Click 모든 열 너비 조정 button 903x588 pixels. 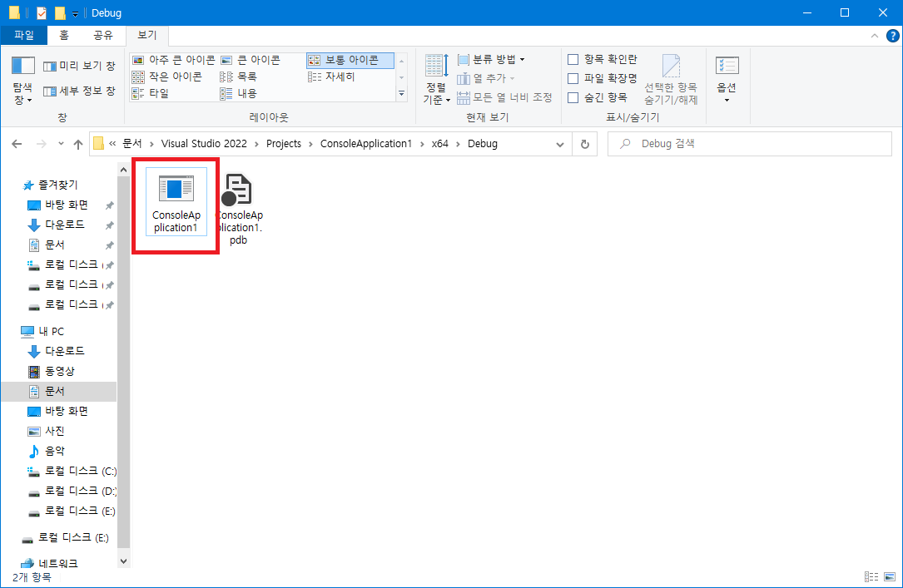pos(504,98)
